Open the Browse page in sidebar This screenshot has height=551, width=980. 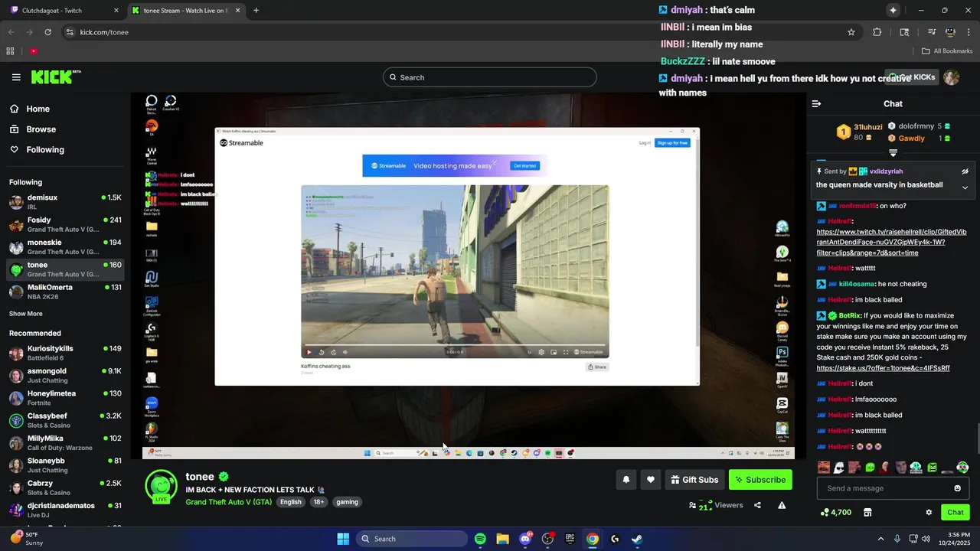[41, 129]
